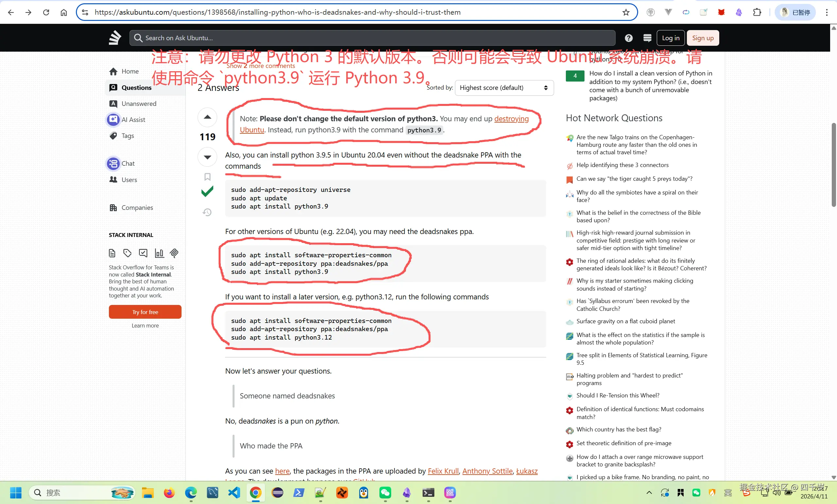837x504 pixels.
Task: Open the Stack Exchange inbox icon
Action: click(x=647, y=38)
